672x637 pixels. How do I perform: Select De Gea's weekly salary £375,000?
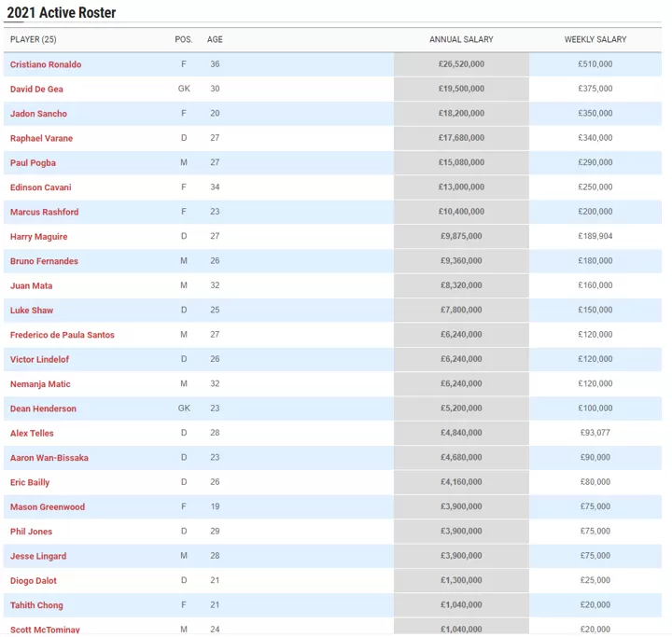coord(595,89)
